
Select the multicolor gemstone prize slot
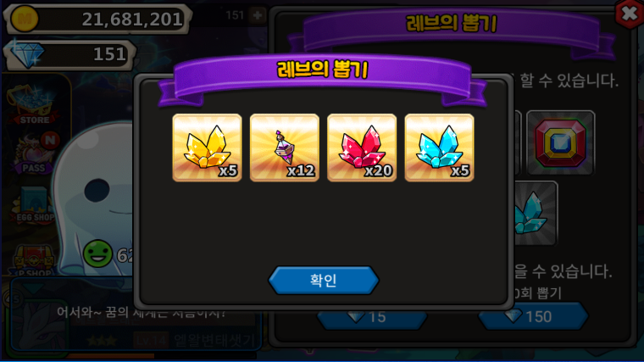tap(561, 142)
